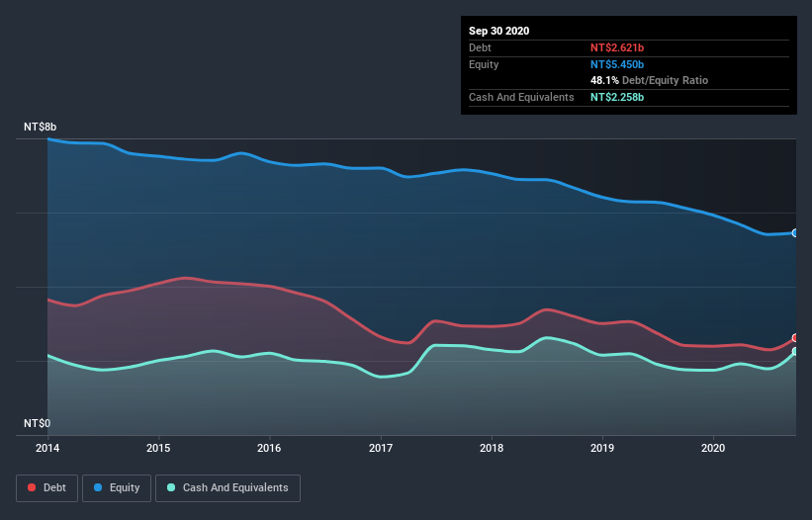Image resolution: width=812 pixels, height=520 pixels.
Task: Click the NT$2.621b debt value
Action: [617, 48]
